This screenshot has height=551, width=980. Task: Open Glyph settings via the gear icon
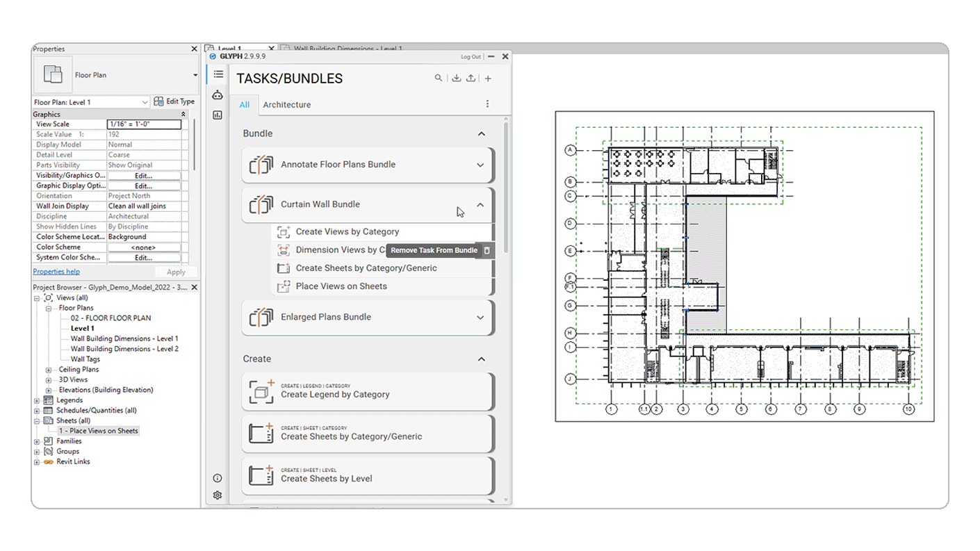[x=218, y=495]
